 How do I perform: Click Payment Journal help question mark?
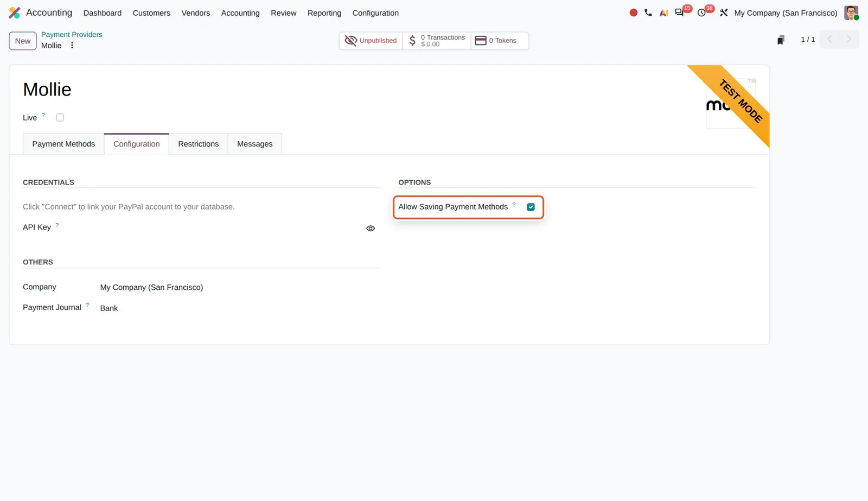(x=87, y=305)
